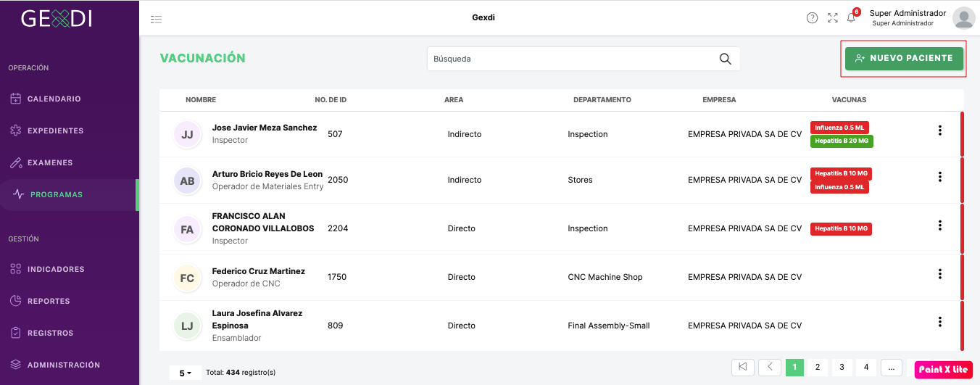Image resolution: width=980 pixels, height=385 pixels.
Task: Expand more pages with the ellipsis button
Action: [891, 367]
